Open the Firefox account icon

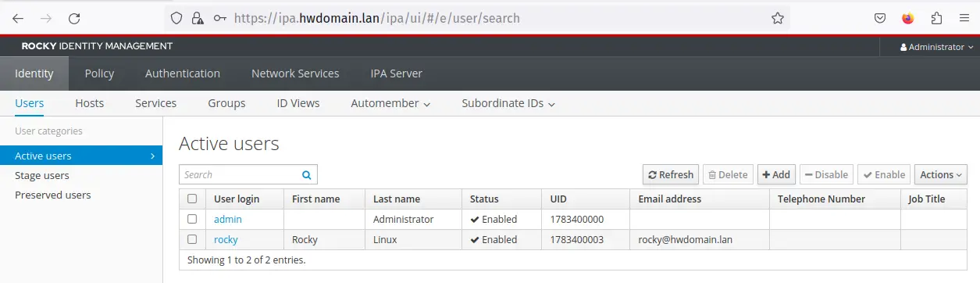pyautogui.click(x=908, y=18)
